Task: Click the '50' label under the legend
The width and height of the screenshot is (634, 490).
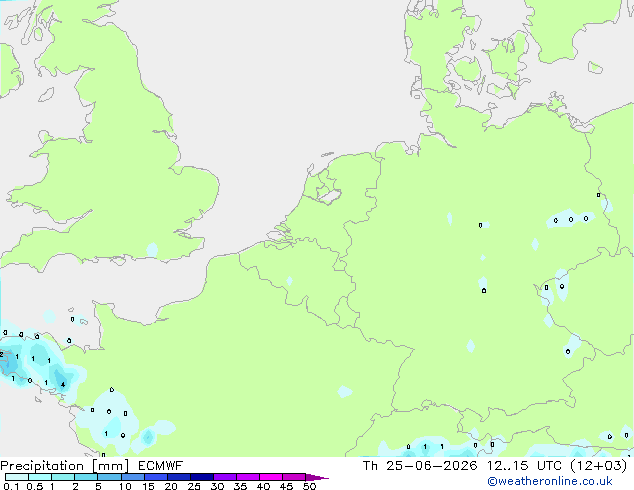Action: pyautogui.click(x=309, y=486)
